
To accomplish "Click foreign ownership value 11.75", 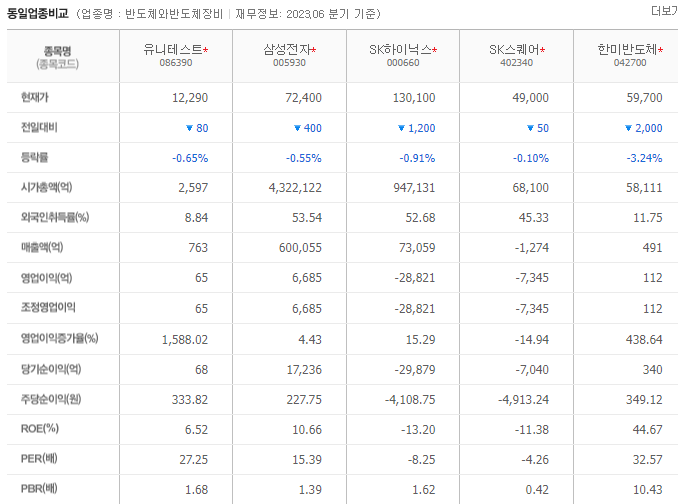I will click(647, 217).
